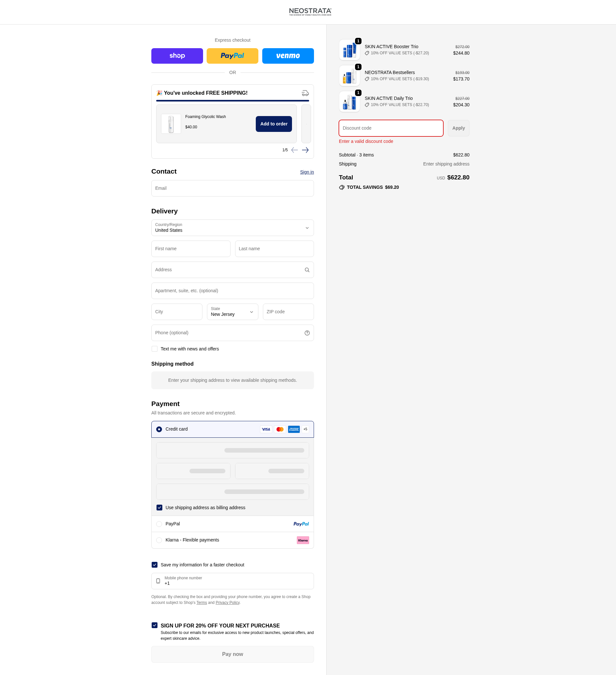Click the Discount code input field
616x675 pixels.
pyautogui.click(x=391, y=128)
